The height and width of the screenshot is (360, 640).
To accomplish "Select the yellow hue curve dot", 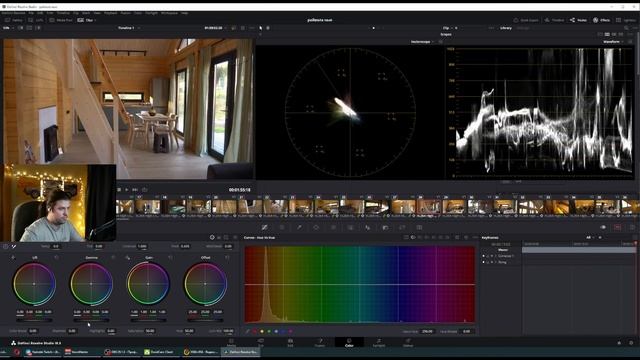I will 262,331.
